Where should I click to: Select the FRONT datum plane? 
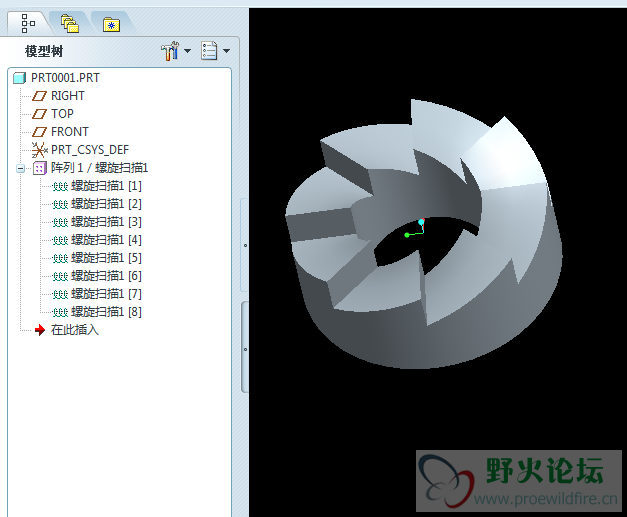pyautogui.click(x=70, y=132)
